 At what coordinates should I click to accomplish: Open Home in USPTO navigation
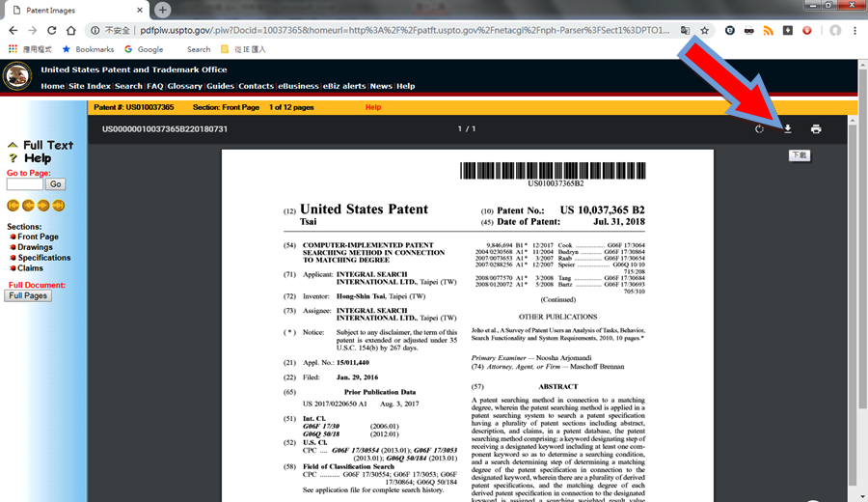click(x=52, y=86)
